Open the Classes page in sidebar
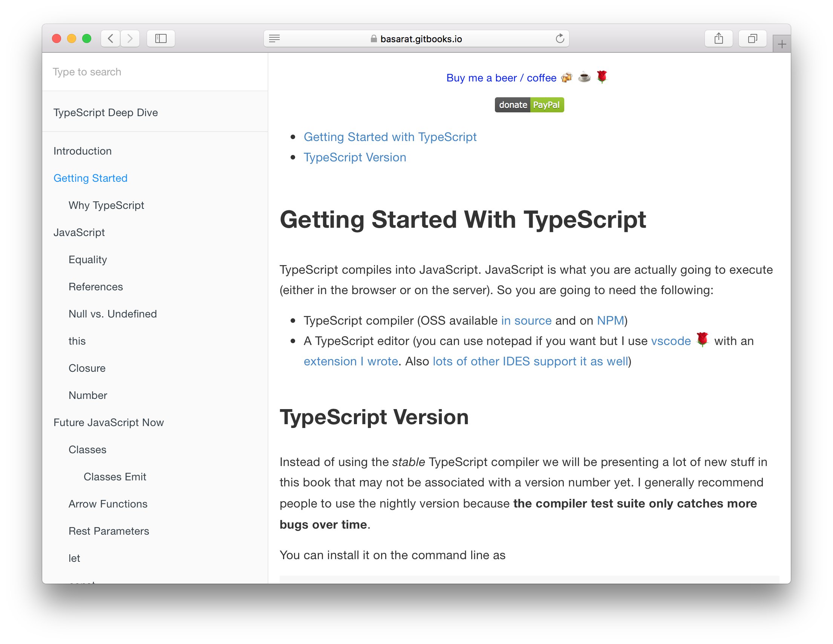Image resolution: width=833 pixels, height=644 pixels. (87, 449)
